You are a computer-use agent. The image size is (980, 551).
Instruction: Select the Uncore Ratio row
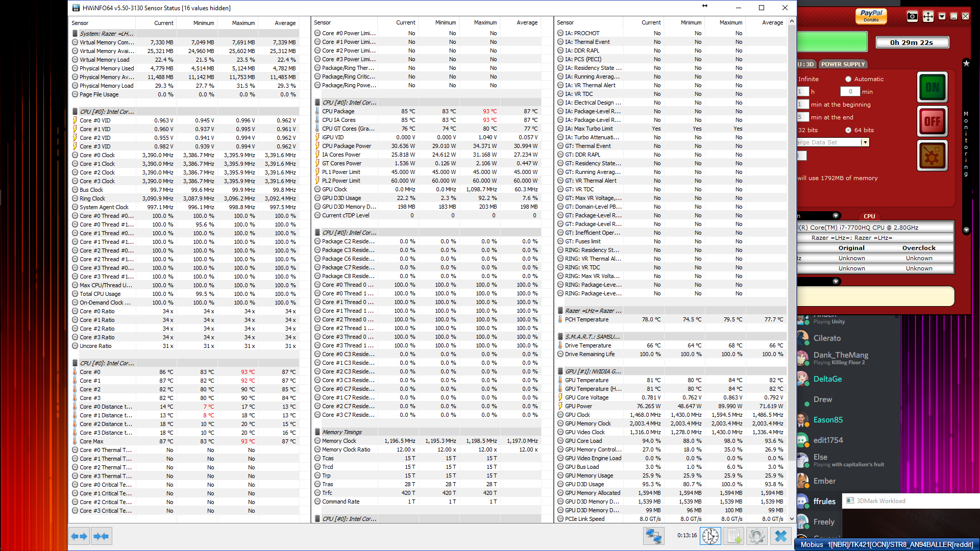click(x=185, y=346)
